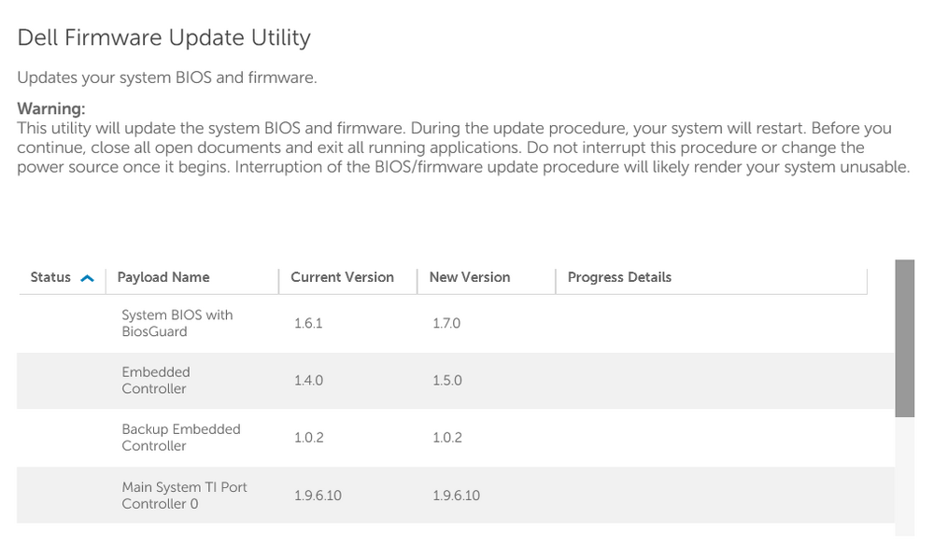Click the scrollbar track below the thumb
The image size is (934, 560).
click(904, 476)
